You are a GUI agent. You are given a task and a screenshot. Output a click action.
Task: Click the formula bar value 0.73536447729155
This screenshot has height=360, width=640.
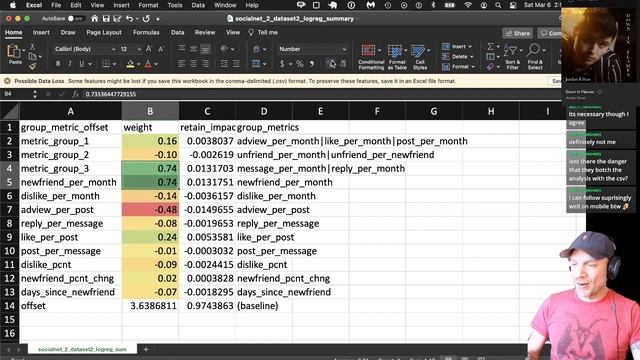tap(110, 94)
